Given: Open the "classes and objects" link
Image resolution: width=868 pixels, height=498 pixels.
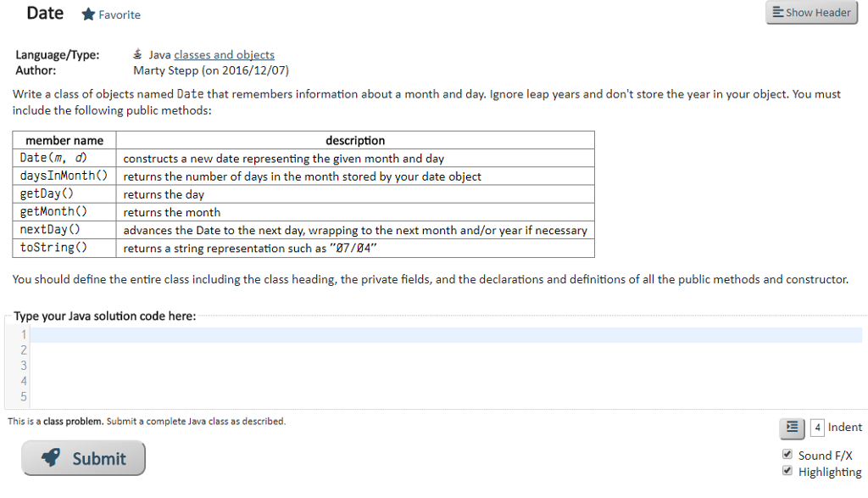Looking at the screenshot, I should (x=224, y=54).
